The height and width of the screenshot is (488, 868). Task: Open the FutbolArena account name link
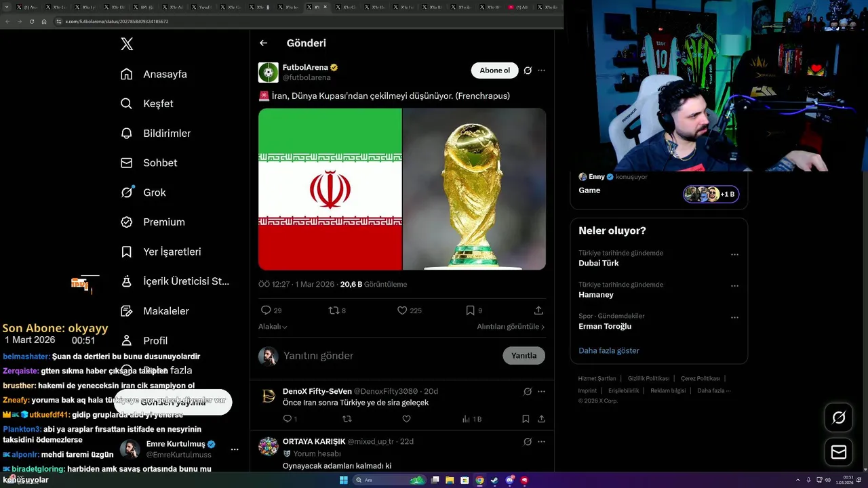[x=305, y=68]
